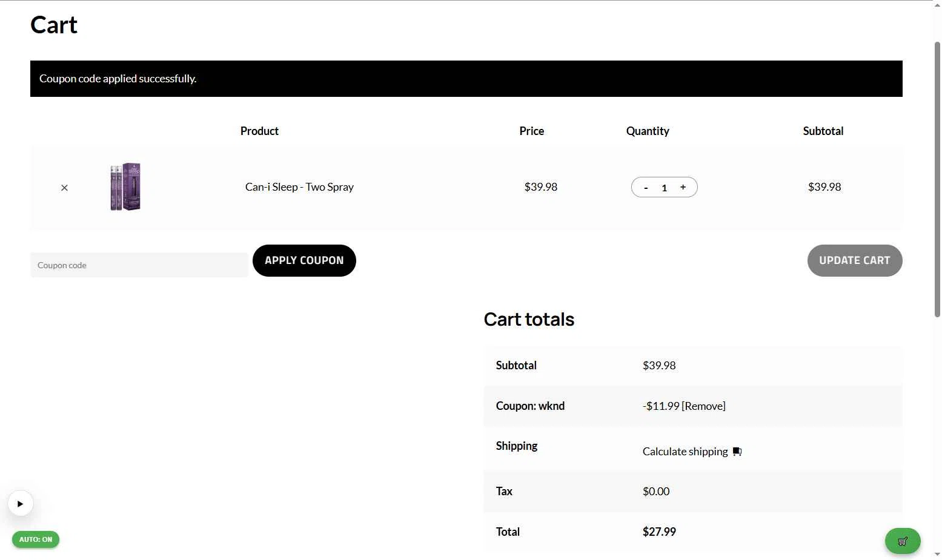This screenshot has height=560, width=942.
Task: Click the Shipping row label
Action: pyautogui.click(x=517, y=446)
